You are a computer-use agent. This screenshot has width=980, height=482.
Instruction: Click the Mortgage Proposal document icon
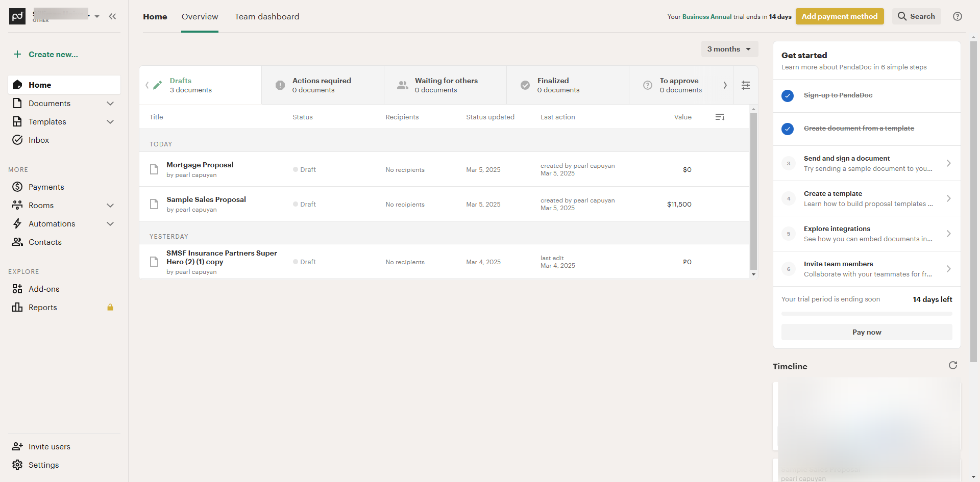tap(154, 169)
